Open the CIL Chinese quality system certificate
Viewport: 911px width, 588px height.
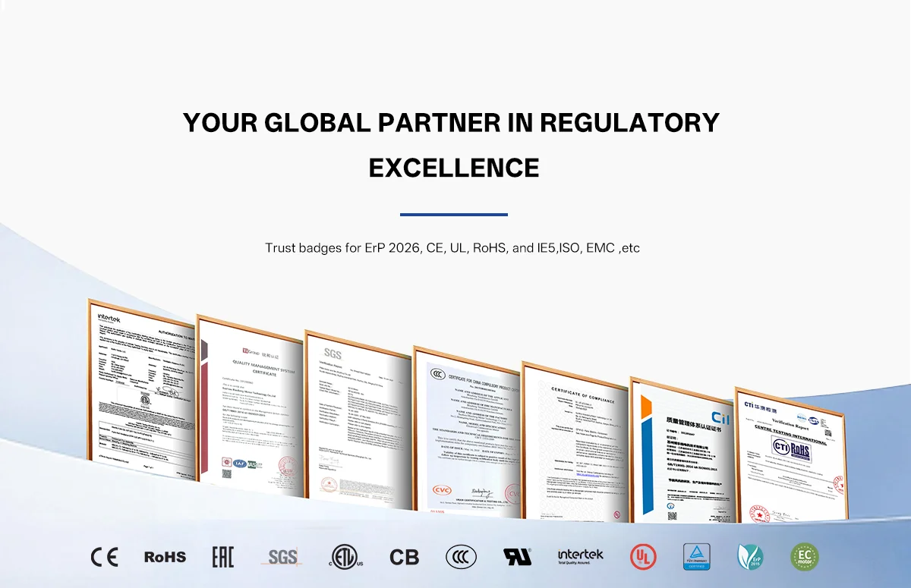coord(684,450)
